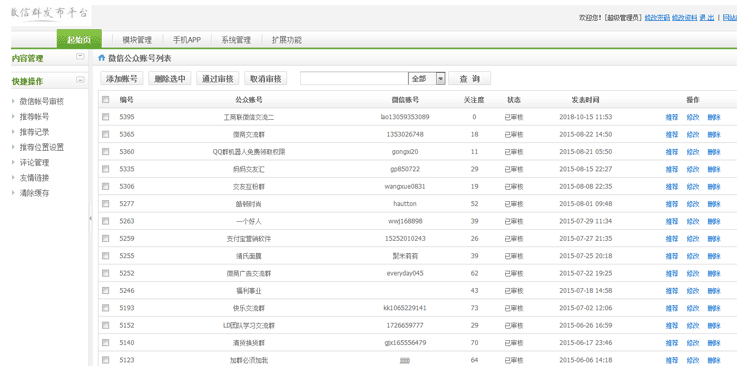Click 推荐 for row 5246

tap(672, 291)
